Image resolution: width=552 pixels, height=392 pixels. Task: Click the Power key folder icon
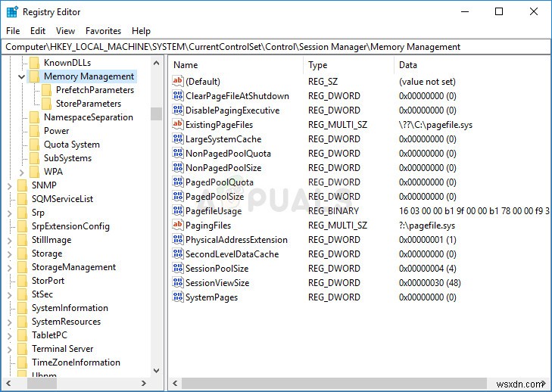point(35,131)
